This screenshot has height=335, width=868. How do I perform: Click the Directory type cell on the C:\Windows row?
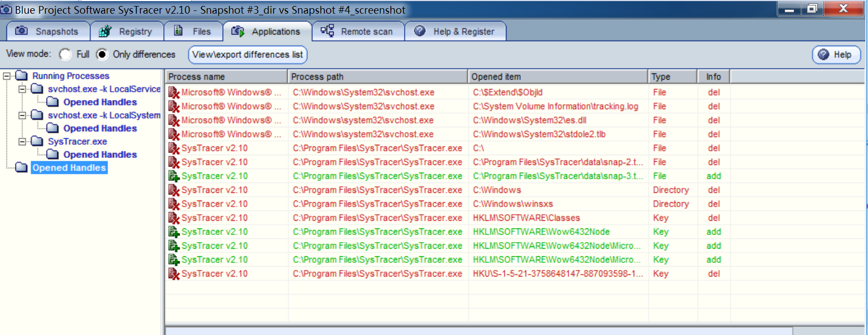(x=671, y=190)
